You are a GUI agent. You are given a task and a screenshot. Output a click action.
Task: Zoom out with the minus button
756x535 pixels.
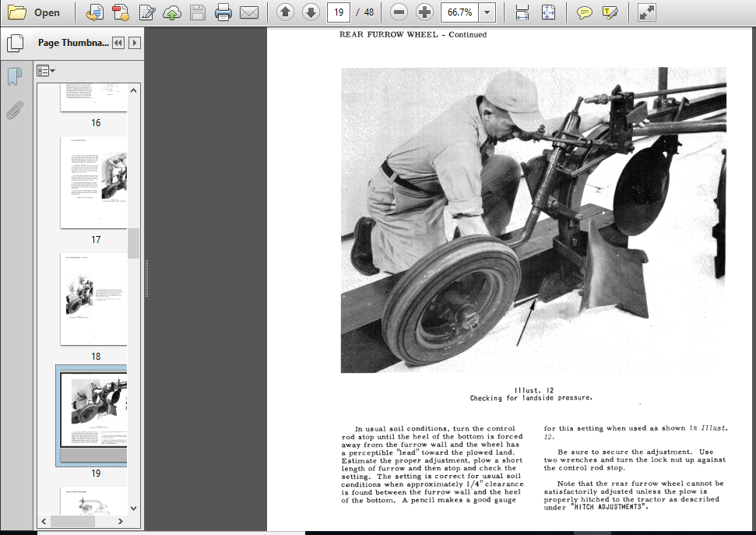[399, 12]
